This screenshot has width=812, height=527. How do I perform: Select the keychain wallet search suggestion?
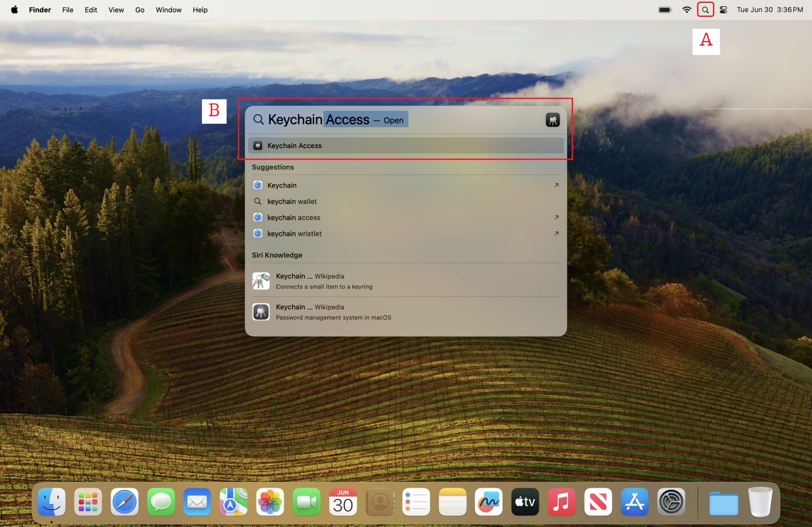pyautogui.click(x=406, y=201)
